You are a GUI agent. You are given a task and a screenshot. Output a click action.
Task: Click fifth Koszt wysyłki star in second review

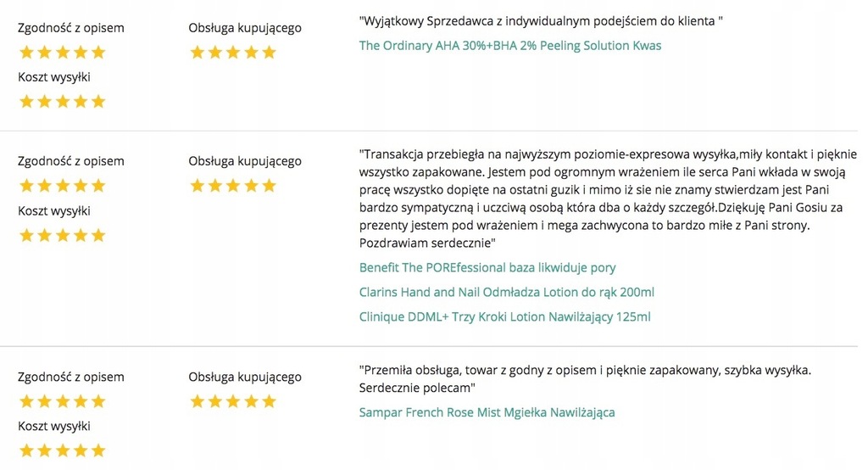click(98, 235)
